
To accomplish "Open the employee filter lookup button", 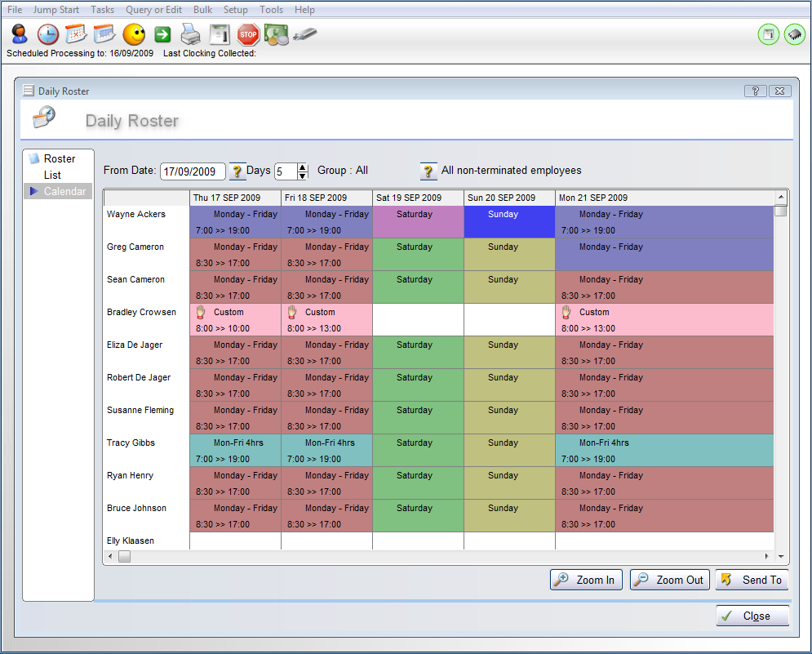I will [428, 171].
